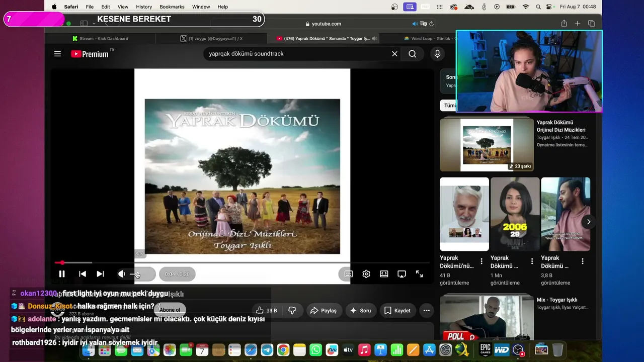Open the Apple menu
Viewport: 644px width, 362px height.
pos(54,7)
